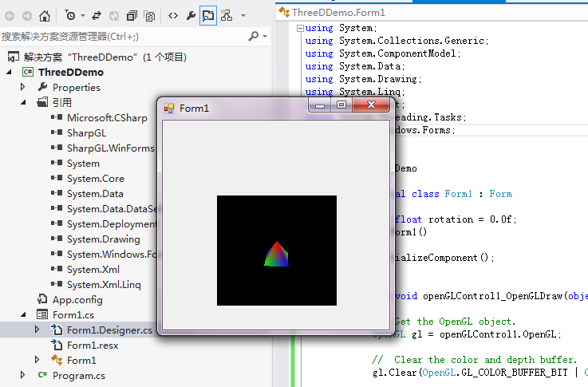Click the Forward navigation arrow in Solution Explorer

click(27, 16)
